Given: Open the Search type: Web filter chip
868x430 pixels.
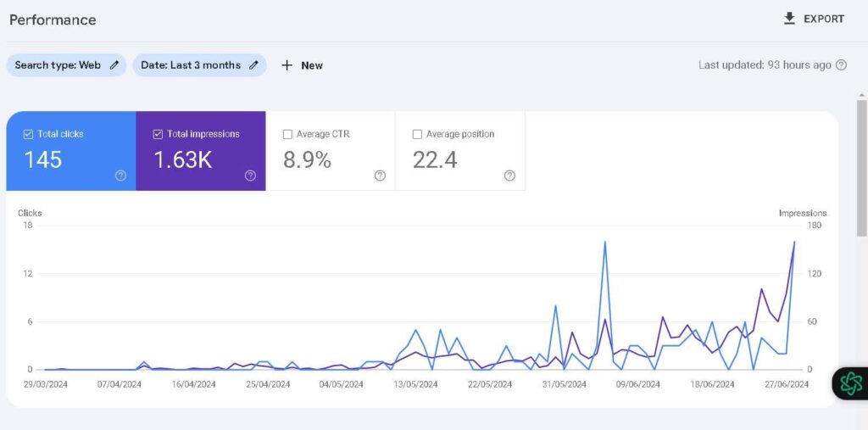Looking at the screenshot, I should [58, 65].
